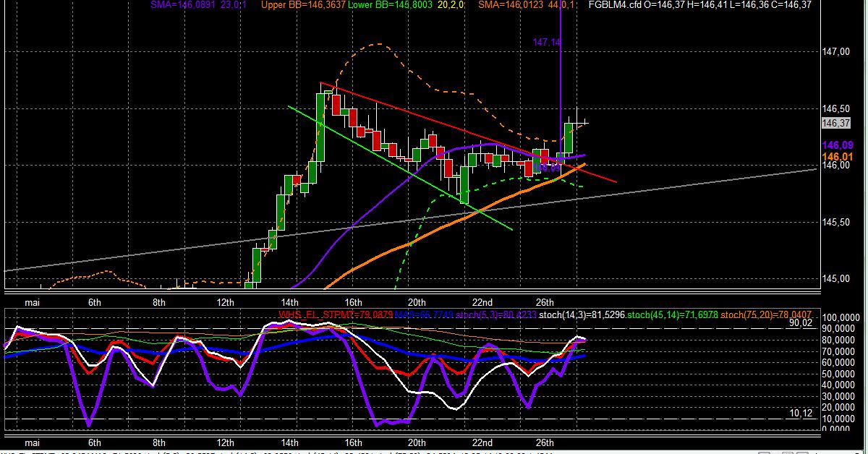Click the highlighted 146,37 current price tag
This screenshot has height=454, width=868.
coord(835,124)
